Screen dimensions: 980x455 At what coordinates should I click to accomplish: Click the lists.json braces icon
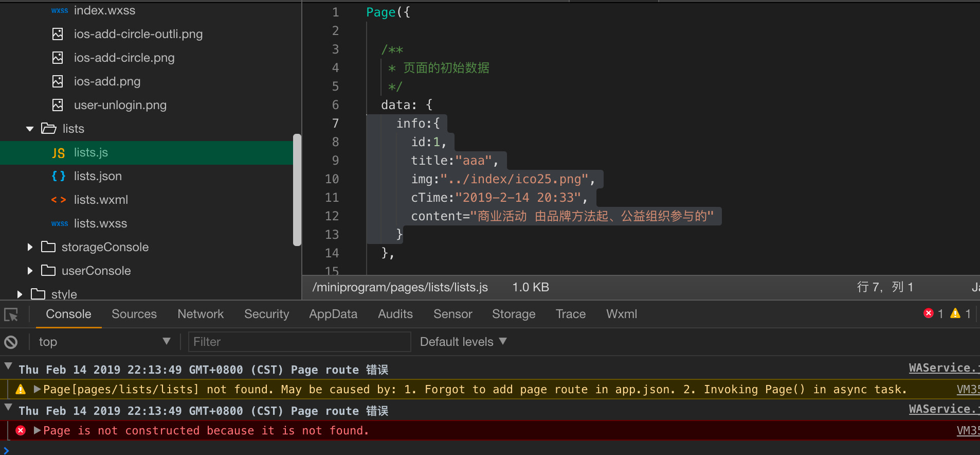tap(58, 176)
